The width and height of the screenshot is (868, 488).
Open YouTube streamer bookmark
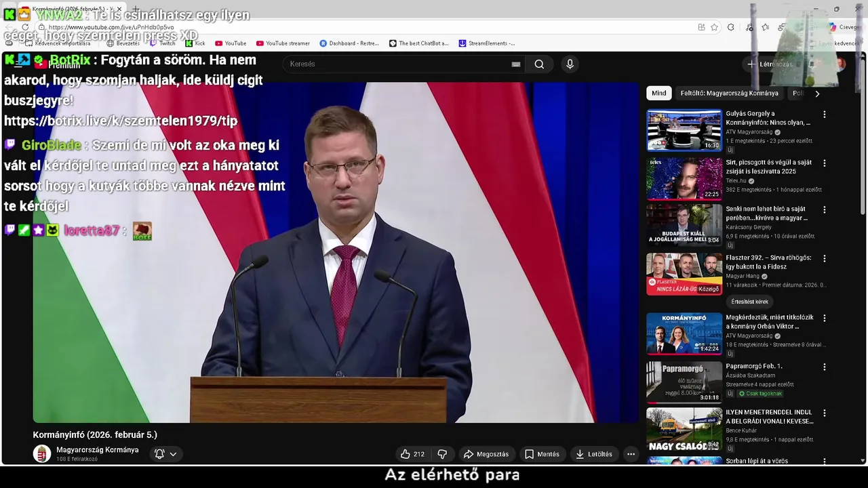(283, 43)
